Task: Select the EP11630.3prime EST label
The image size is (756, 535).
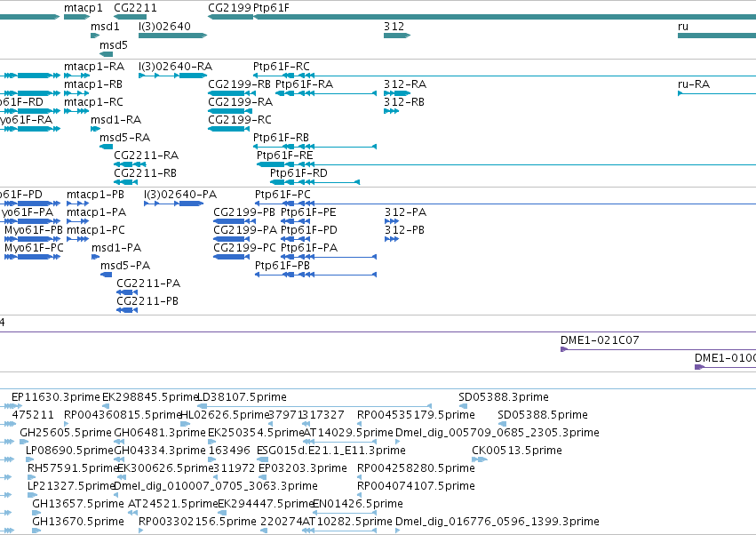Action: point(56,397)
